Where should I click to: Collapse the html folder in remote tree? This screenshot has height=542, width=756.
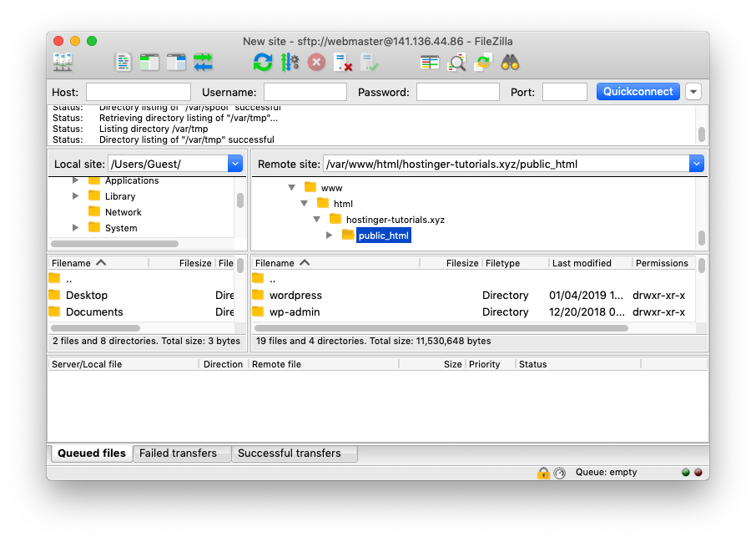305,204
